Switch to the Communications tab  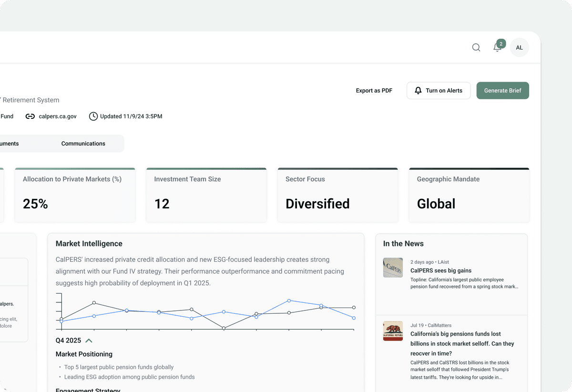click(x=83, y=143)
